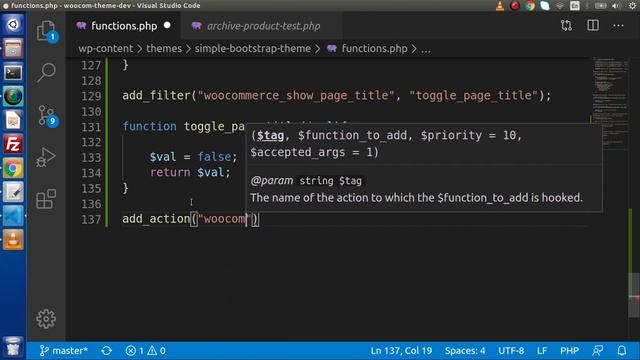Switch to the functions.php tab
This screenshot has width=640, height=360.
tap(124, 26)
